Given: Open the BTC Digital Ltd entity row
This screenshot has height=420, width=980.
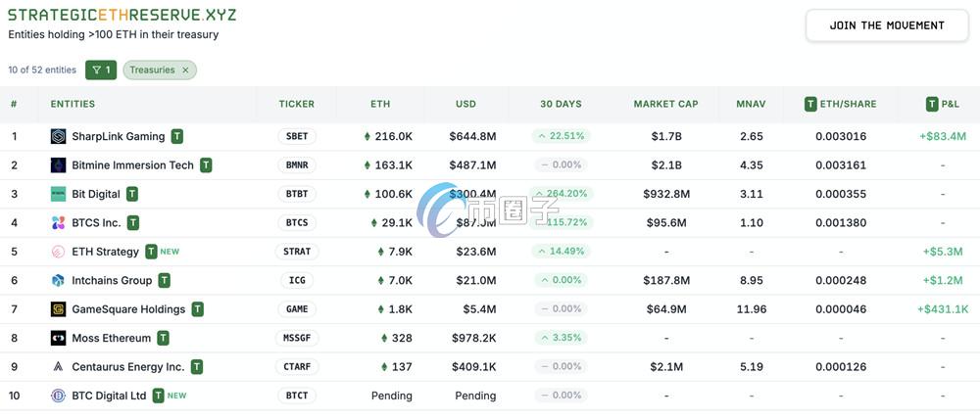Looking at the screenshot, I should [109, 397].
